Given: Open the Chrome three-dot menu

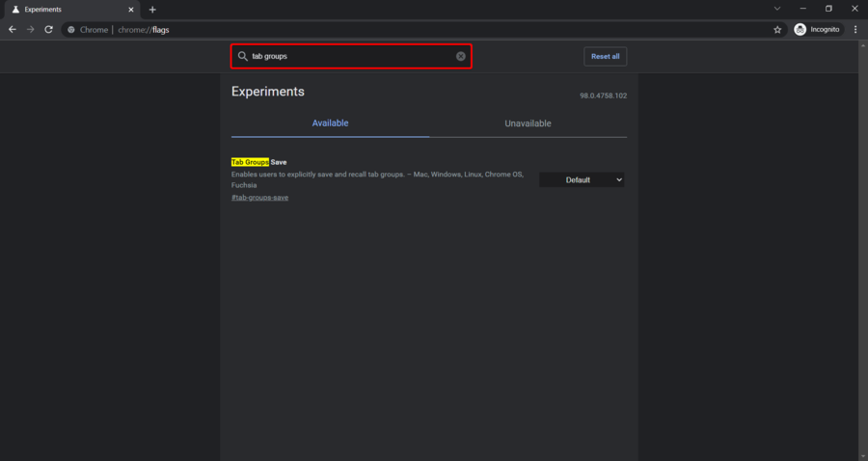Looking at the screenshot, I should [855, 29].
